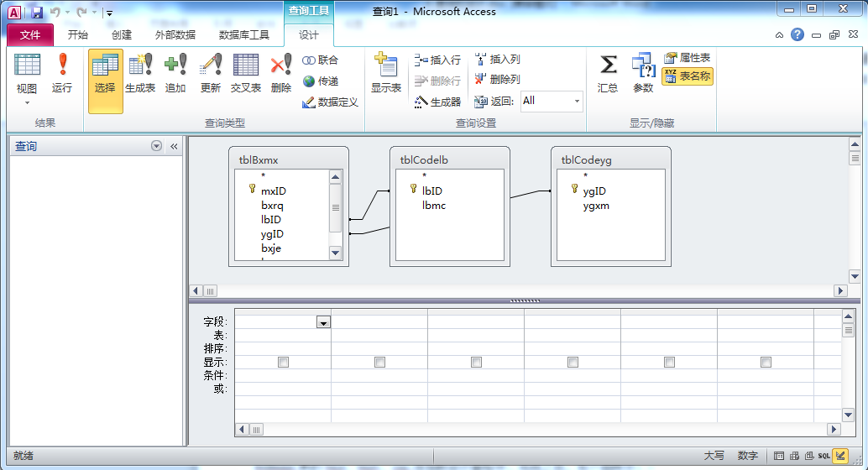Image resolution: width=868 pixels, height=470 pixels.
Task: Click the 条件 criteria cell of the first column
Action: (283, 375)
